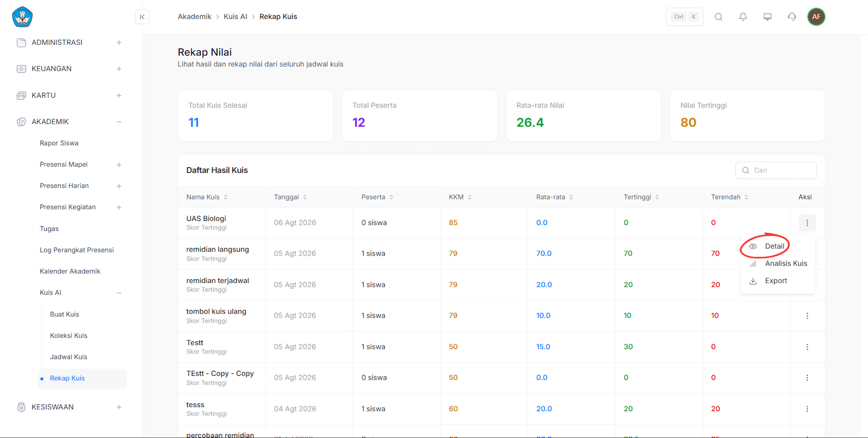Click the monitor display icon in header
This screenshot has height=438, width=868.
tap(767, 17)
